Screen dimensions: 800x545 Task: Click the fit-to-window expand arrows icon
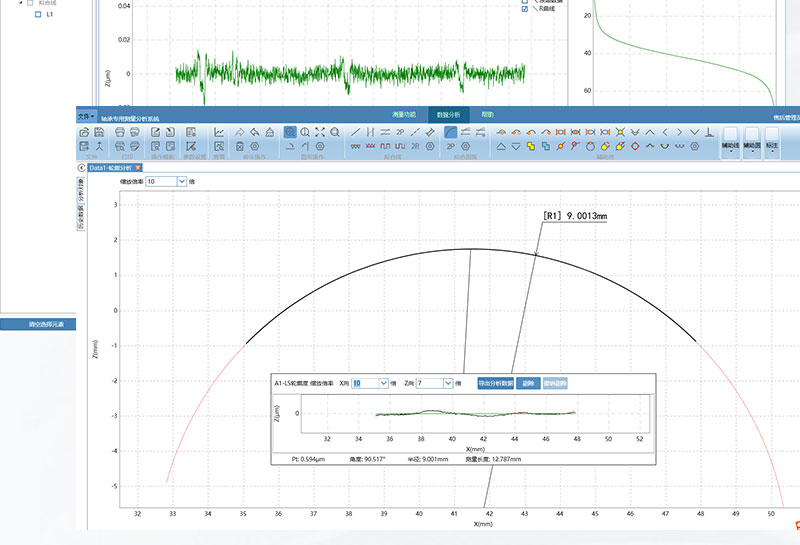[x=320, y=132]
